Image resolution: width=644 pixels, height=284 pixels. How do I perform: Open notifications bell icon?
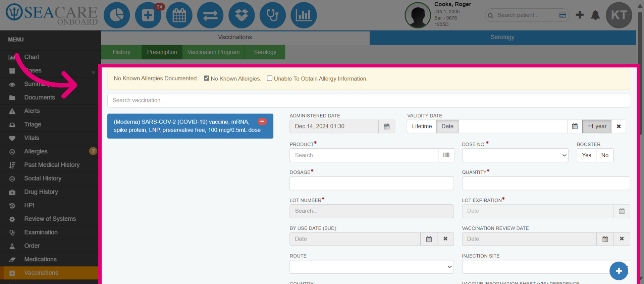[595, 15]
